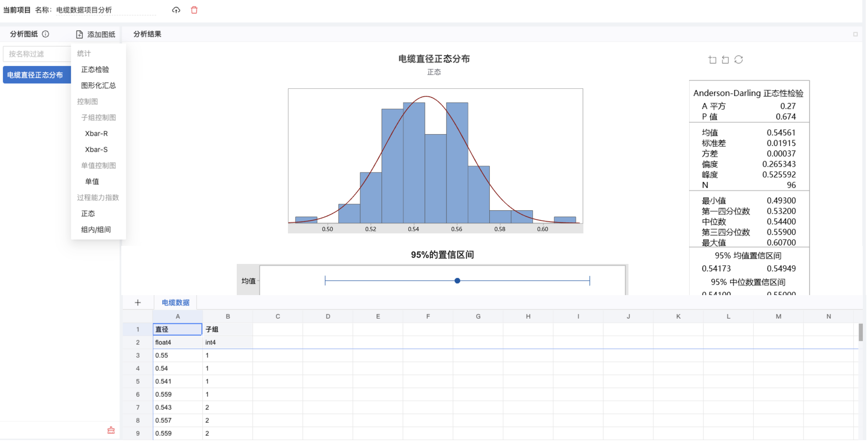Click the chart zoom-back arrow icon
This screenshot has height=444, width=868.
click(725, 59)
